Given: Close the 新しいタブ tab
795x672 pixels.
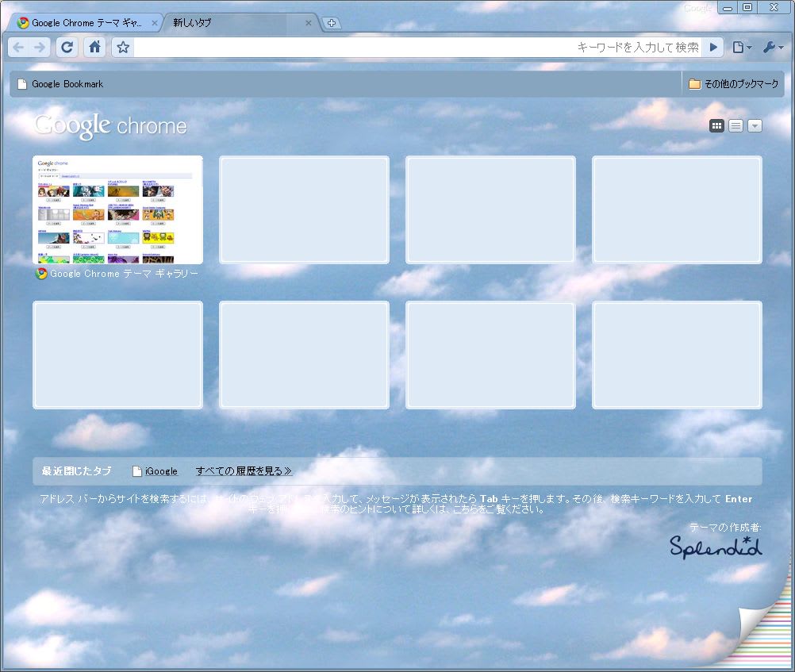Looking at the screenshot, I should click(x=309, y=23).
